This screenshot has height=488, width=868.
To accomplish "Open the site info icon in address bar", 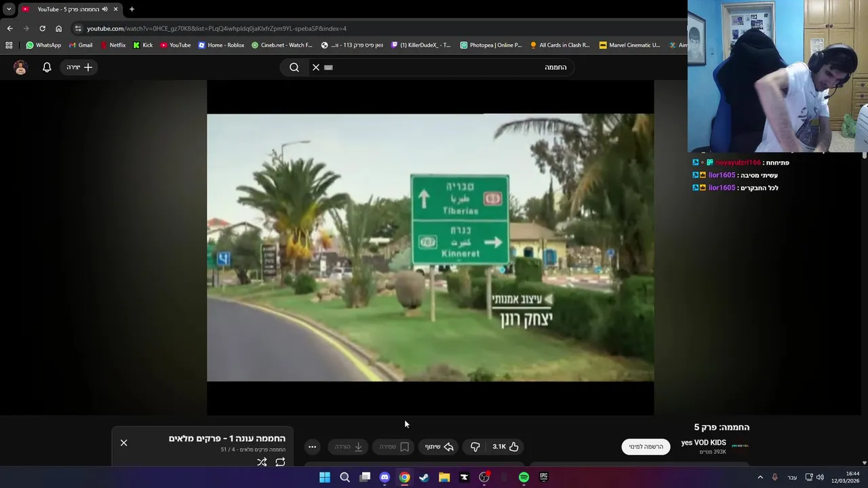I will pyautogui.click(x=78, y=28).
